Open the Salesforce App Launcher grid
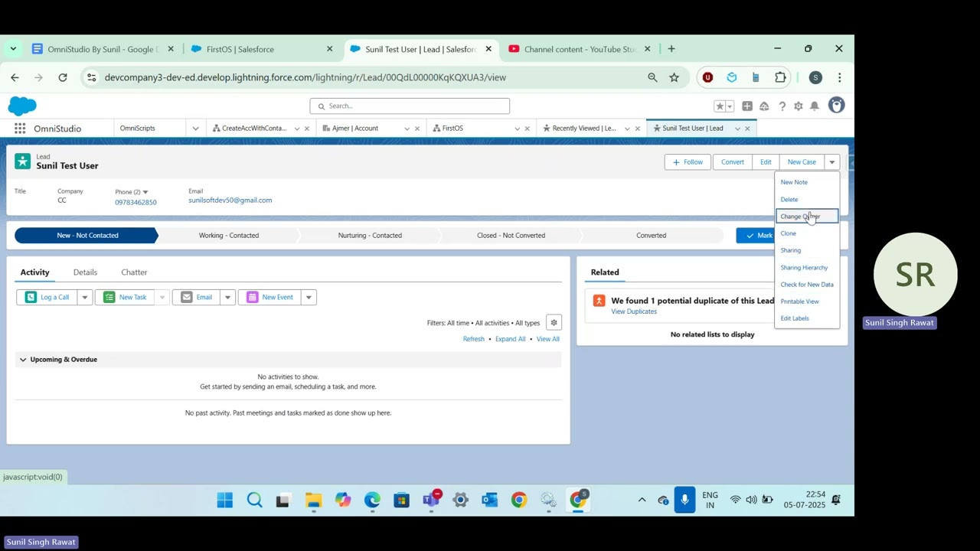 [20, 129]
